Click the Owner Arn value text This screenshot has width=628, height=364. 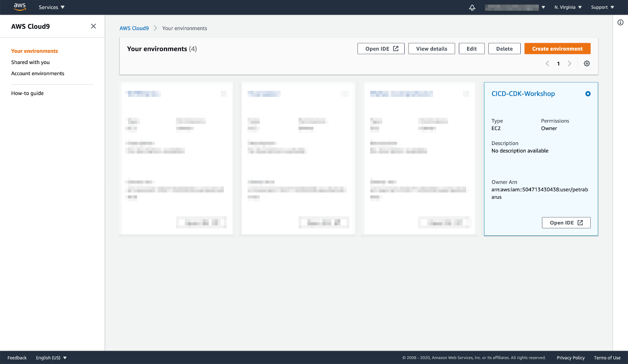(x=539, y=193)
